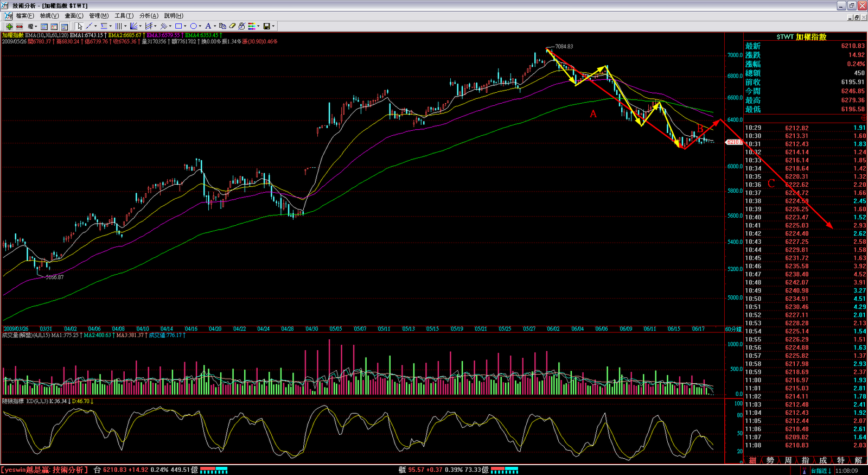This screenshot has height=475, width=868.
Task: Open the color palette dots icon
Action: click(252, 26)
